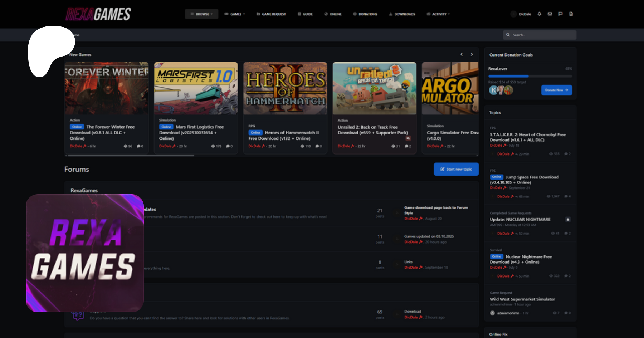Open the S.T.A.L.K.E.R. 2 topic link
Screen dimensions: 644x338
pos(527,137)
